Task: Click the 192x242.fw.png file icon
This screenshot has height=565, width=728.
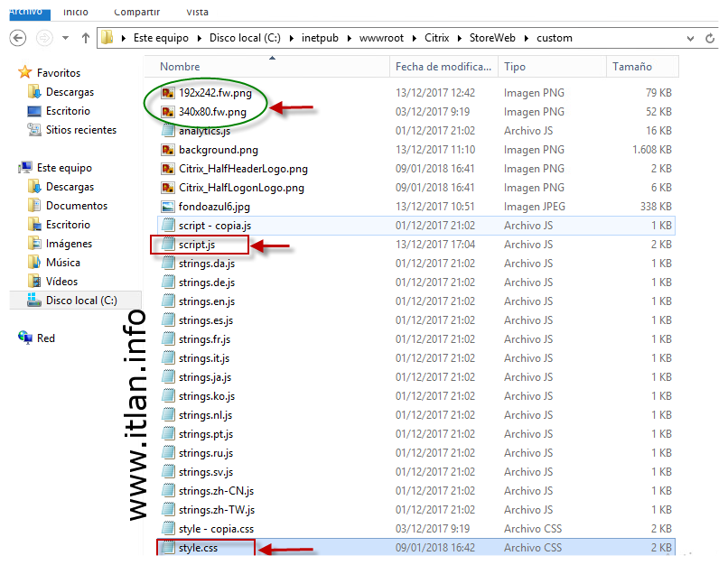Action: click(168, 93)
